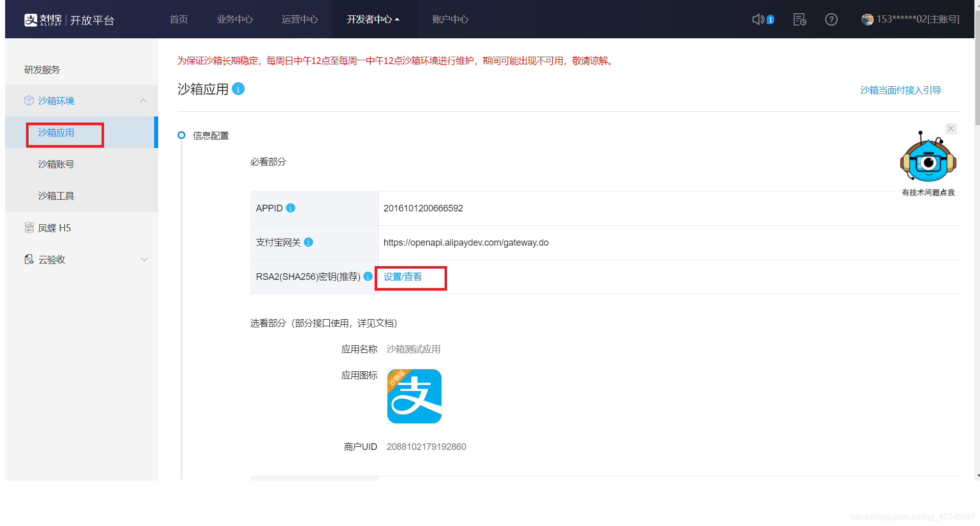The height and width of the screenshot is (526, 980).
Task: Click the Alipay open platform logo
Action: tap(69, 20)
